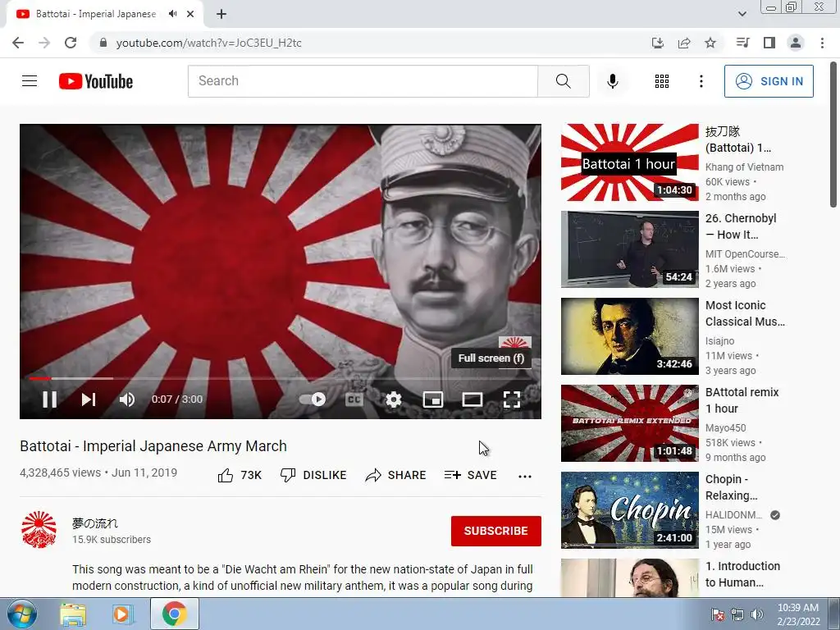Click the SIGN IN button

pos(769,81)
